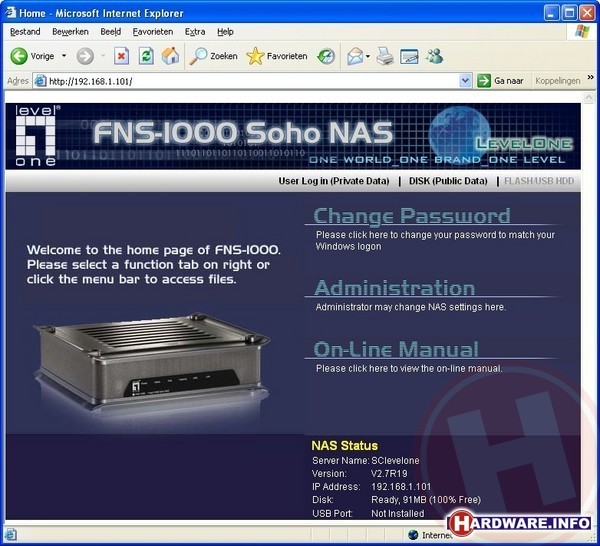The height and width of the screenshot is (546, 600).
Task: Open the Help menu
Action: tap(225, 32)
